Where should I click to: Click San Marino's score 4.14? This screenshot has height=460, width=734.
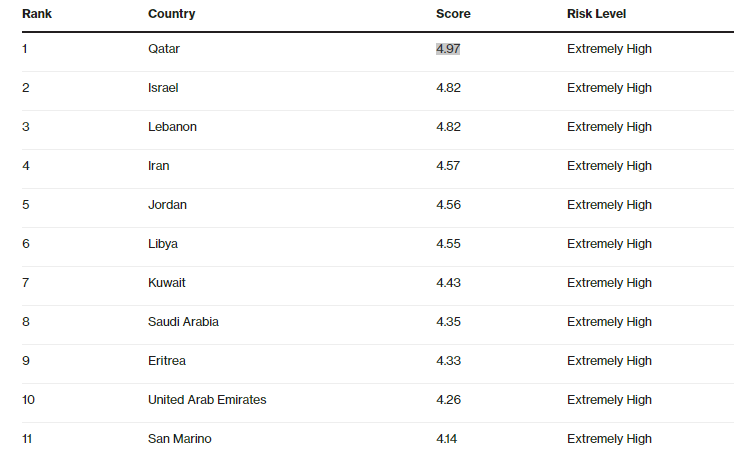pyautogui.click(x=447, y=439)
